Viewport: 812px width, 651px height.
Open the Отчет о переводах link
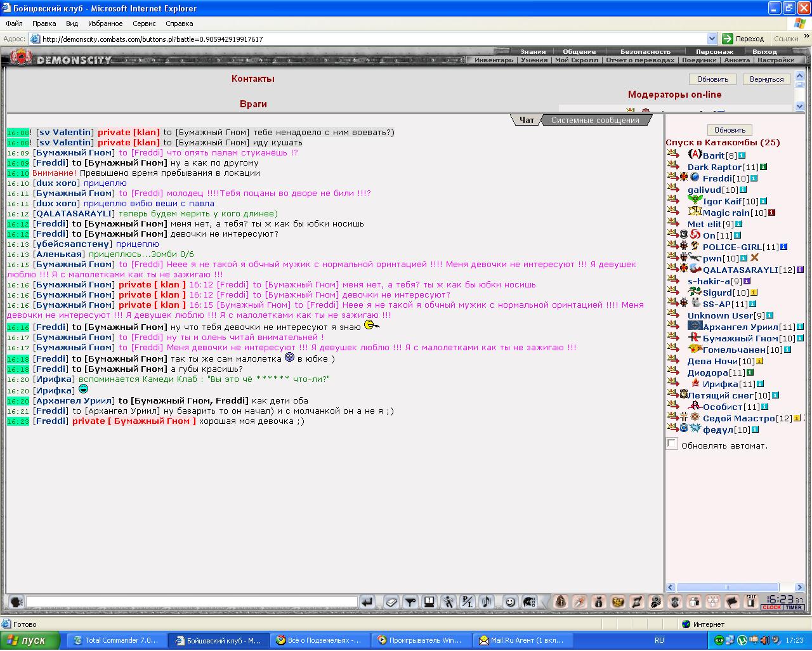(640, 60)
